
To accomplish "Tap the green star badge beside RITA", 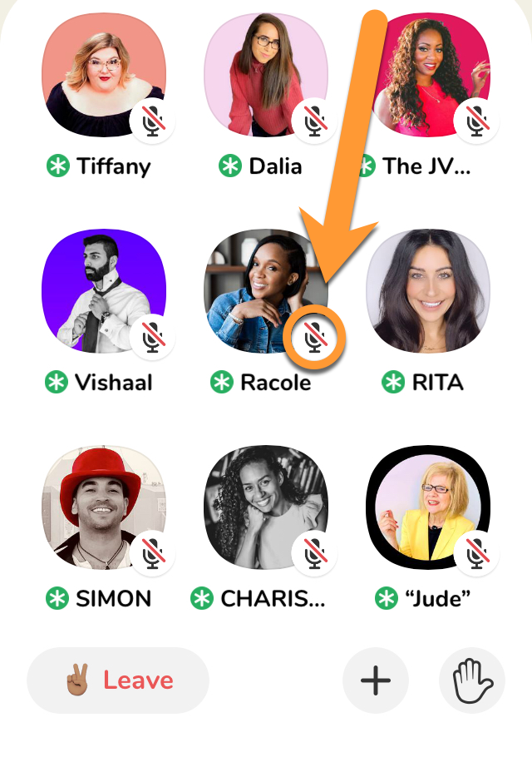I will pos(393,383).
